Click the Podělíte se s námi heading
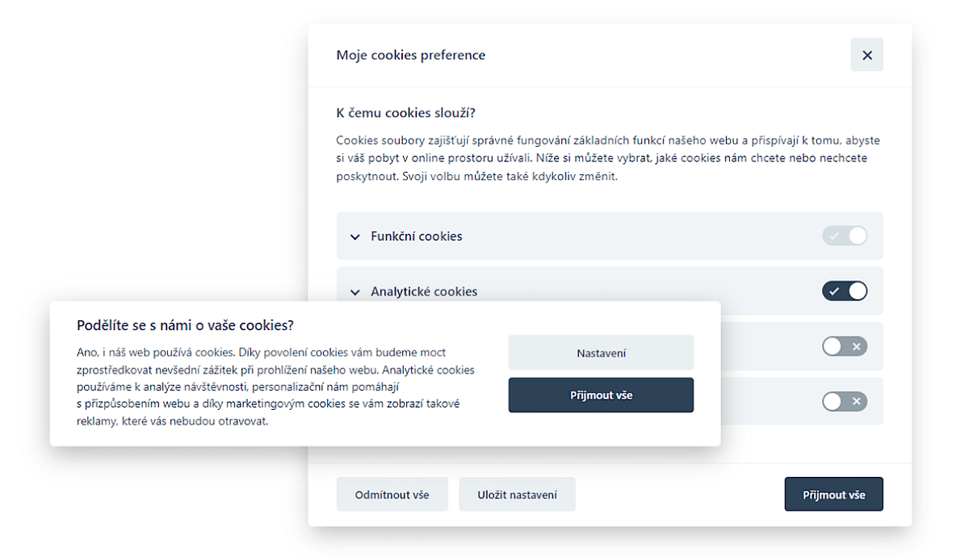Screen dimensions: 969x560 click(x=185, y=325)
